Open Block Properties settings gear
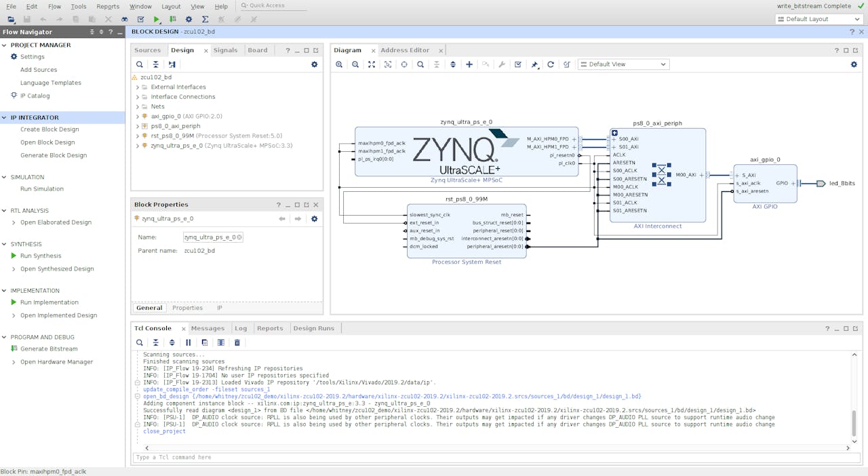Viewport: 868px width, 476px height. [x=314, y=219]
